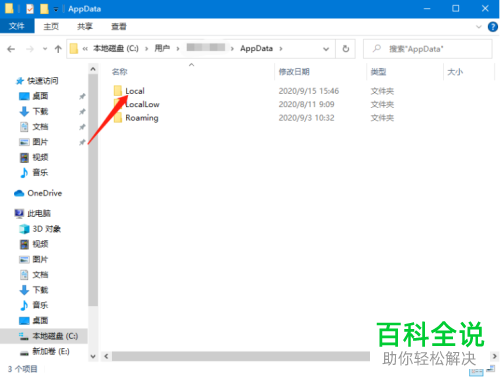Click the horizontal scrollbar thumb

pyautogui.click(x=241, y=356)
